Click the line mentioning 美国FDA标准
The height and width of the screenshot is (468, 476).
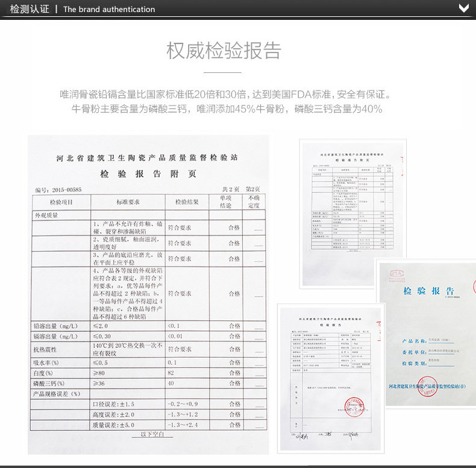click(225, 95)
